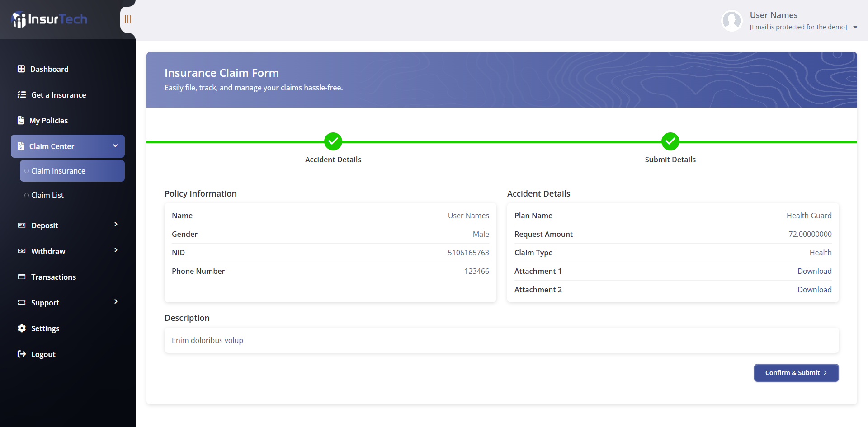Download Attachment 2 file
The width and height of the screenshot is (868, 427).
(x=814, y=290)
